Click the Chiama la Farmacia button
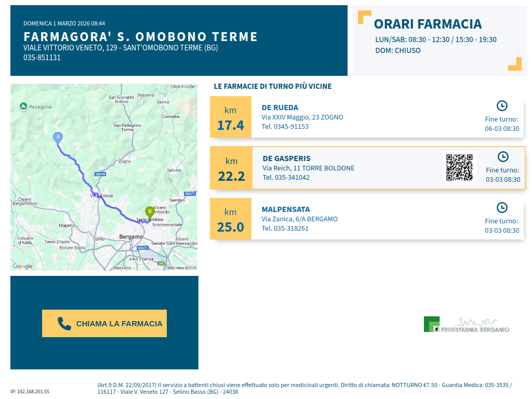532x399 pixels. [104, 323]
